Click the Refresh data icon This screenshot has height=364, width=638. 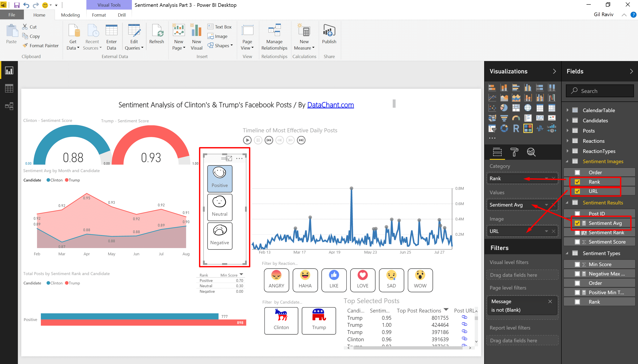pyautogui.click(x=157, y=31)
